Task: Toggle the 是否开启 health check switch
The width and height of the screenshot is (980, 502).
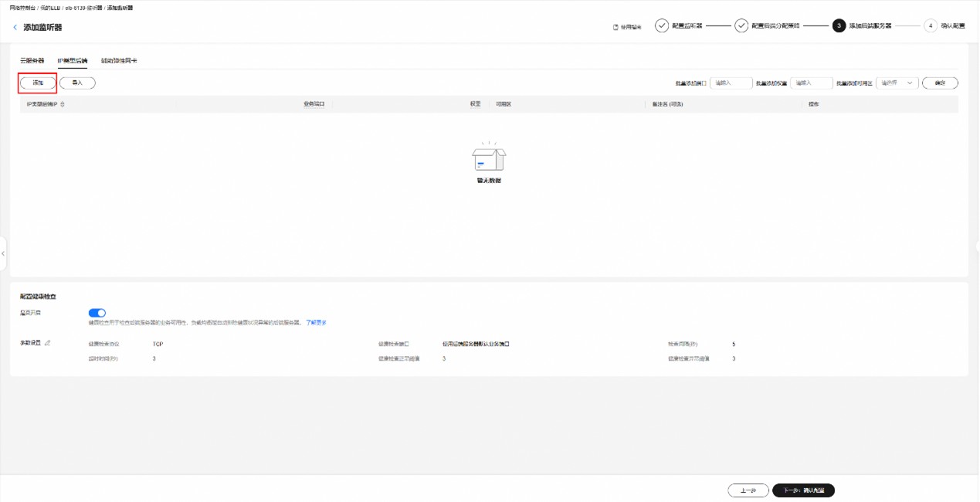Action: [x=97, y=313]
